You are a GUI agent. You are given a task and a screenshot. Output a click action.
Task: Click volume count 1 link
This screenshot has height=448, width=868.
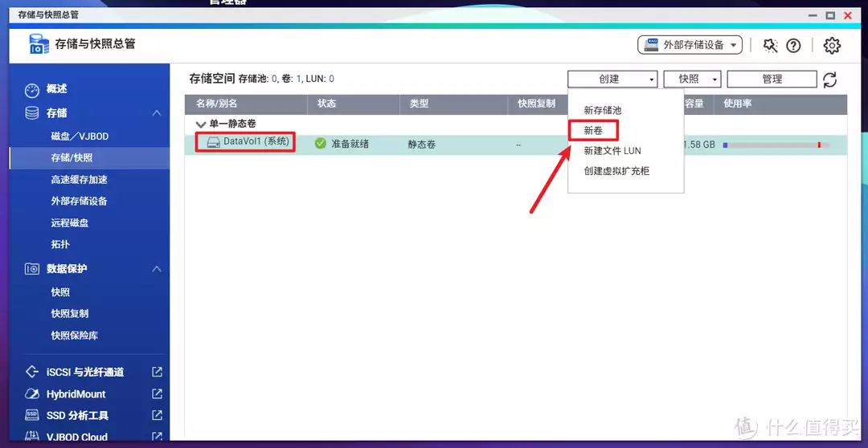pyautogui.click(x=299, y=79)
